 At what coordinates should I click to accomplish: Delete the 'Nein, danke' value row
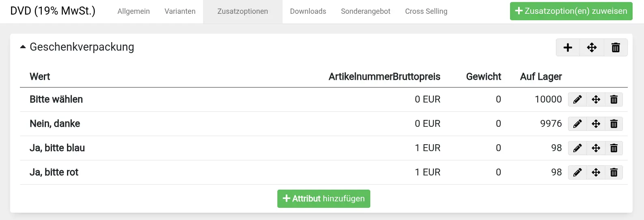614,124
